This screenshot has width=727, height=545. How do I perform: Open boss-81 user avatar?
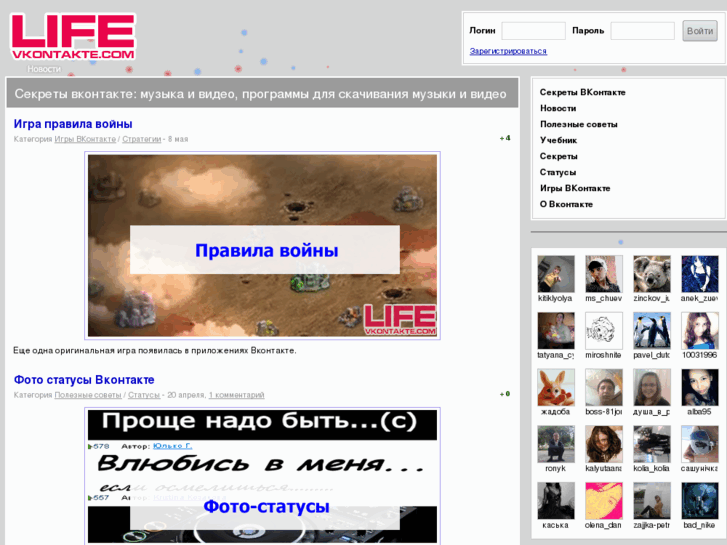pyautogui.click(x=604, y=388)
